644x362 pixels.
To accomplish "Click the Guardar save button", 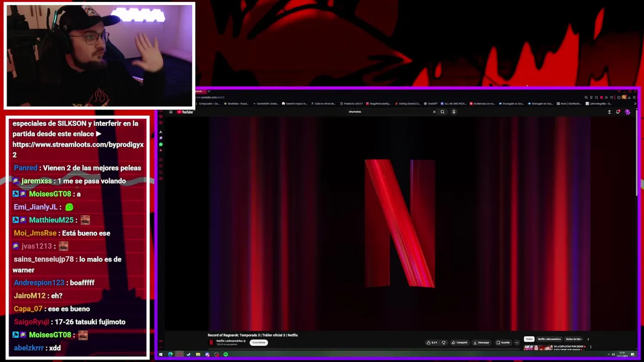I will 503,342.
